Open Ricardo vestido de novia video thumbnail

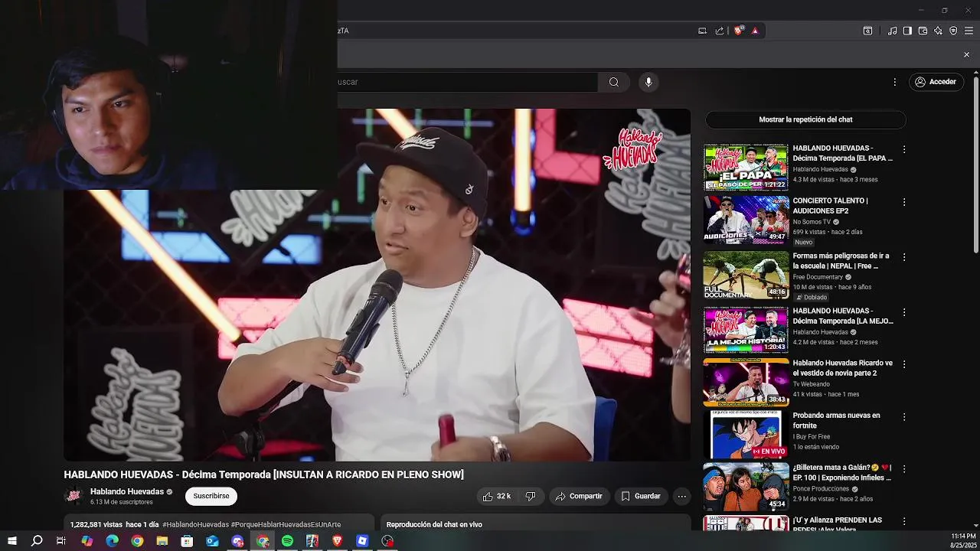click(746, 382)
